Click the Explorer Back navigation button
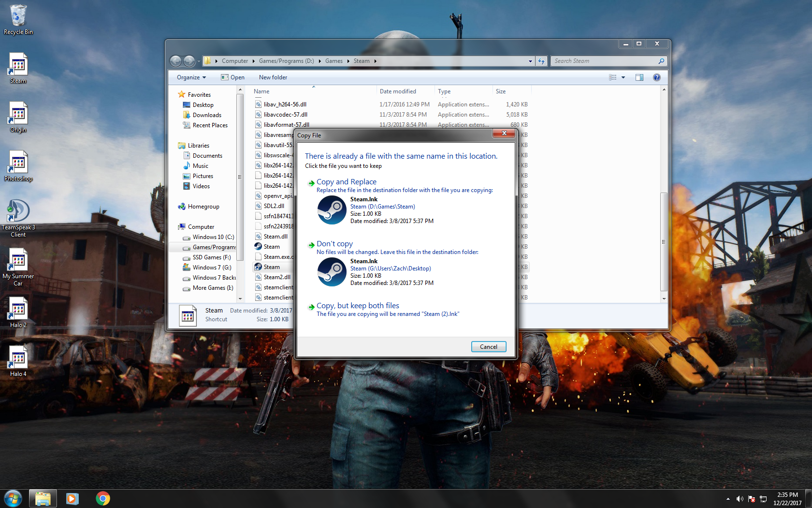Viewport: 812px width, 508px height. point(176,61)
